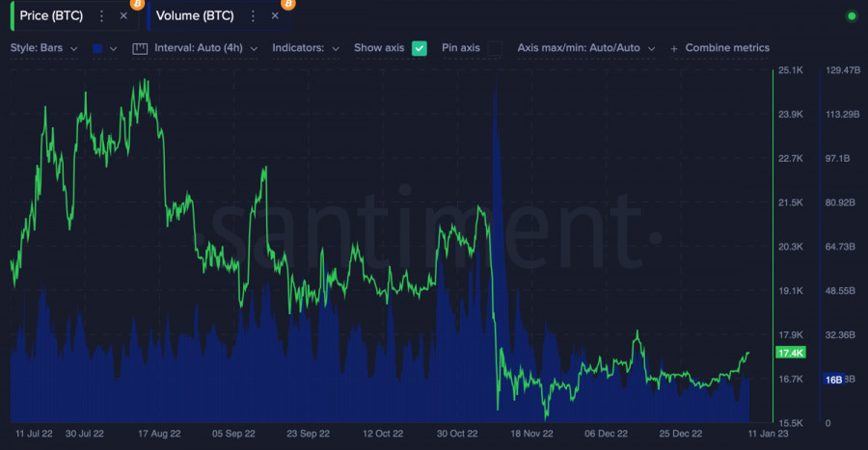Click the 16B current volume label
This screenshot has width=868, height=450.
pos(833,380)
